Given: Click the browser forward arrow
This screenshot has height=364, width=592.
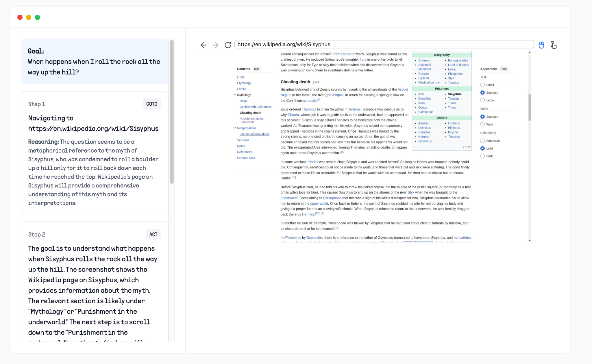Looking at the screenshot, I should tap(215, 45).
